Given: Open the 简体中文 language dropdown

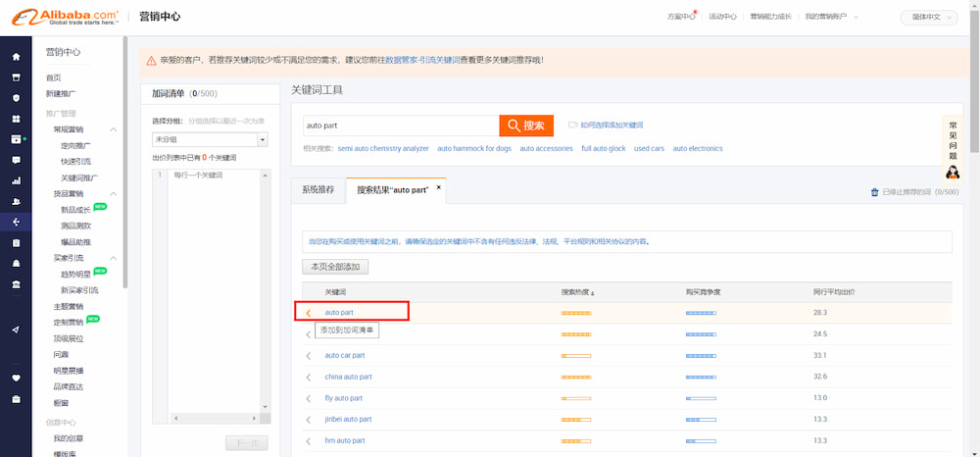Looking at the screenshot, I should (929, 18).
